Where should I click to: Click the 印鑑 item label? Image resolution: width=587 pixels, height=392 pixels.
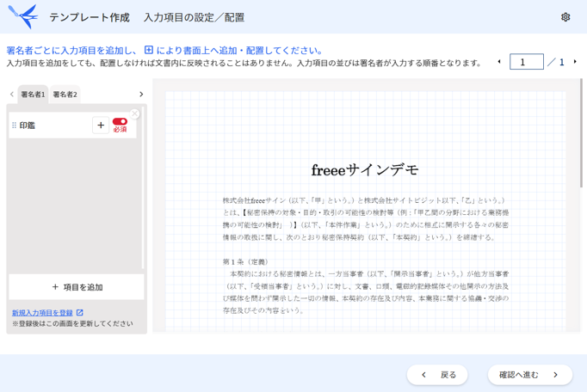tap(28, 126)
